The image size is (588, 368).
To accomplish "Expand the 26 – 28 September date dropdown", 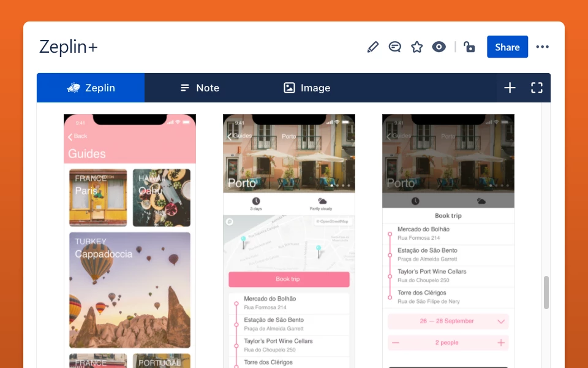I will [448, 321].
